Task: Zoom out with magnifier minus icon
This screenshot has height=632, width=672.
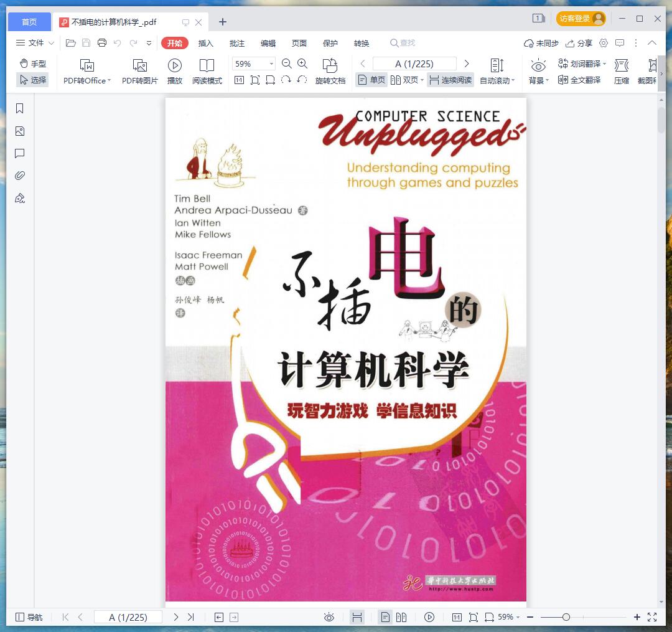Action: tap(287, 64)
